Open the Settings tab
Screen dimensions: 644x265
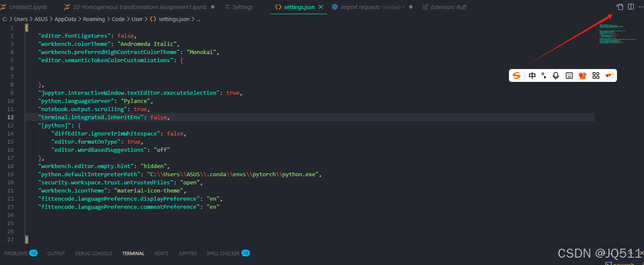(x=242, y=6)
